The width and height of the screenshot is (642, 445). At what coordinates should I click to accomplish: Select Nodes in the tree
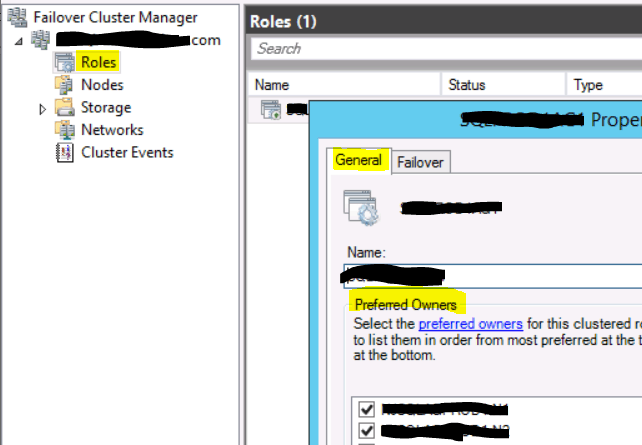pos(102,85)
